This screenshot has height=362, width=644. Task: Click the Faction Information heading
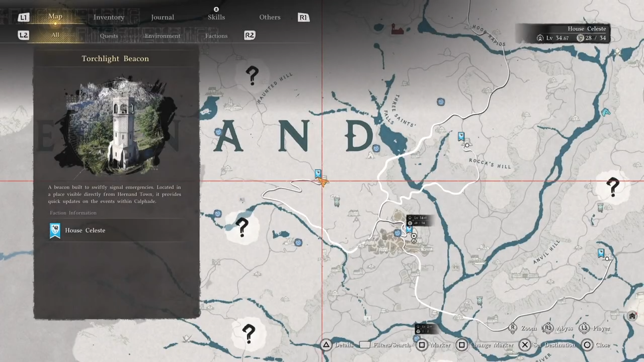point(73,213)
